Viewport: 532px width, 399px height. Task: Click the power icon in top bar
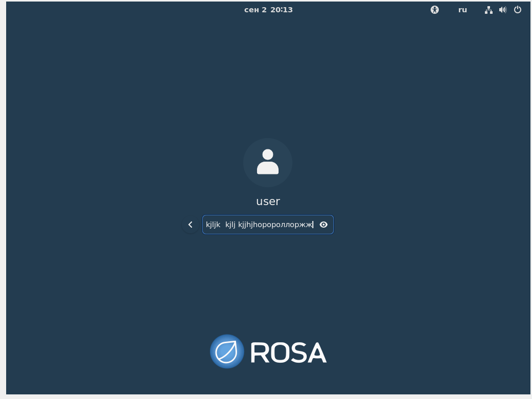pos(518,10)
